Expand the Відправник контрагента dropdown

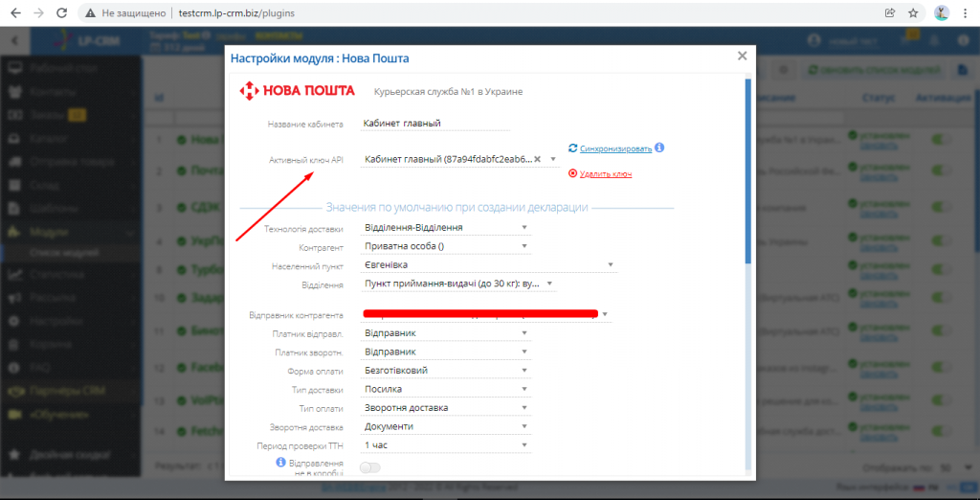(485, 314)
